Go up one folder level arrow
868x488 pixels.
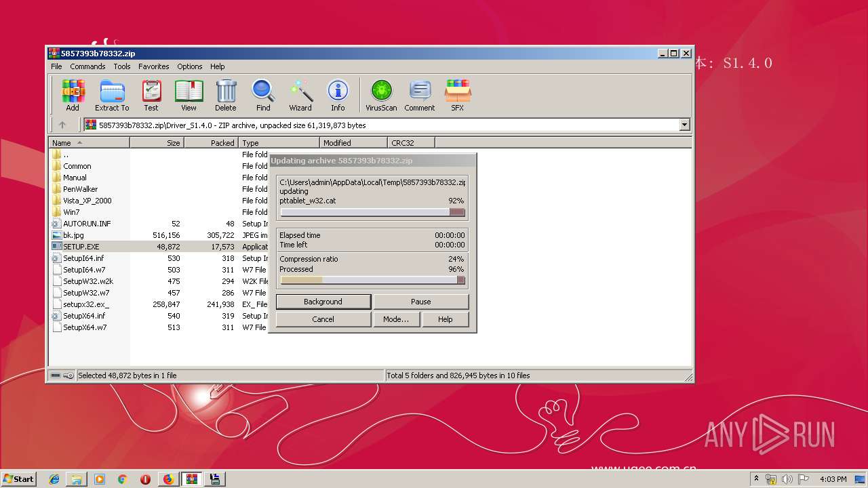click(x=62, y=125)
